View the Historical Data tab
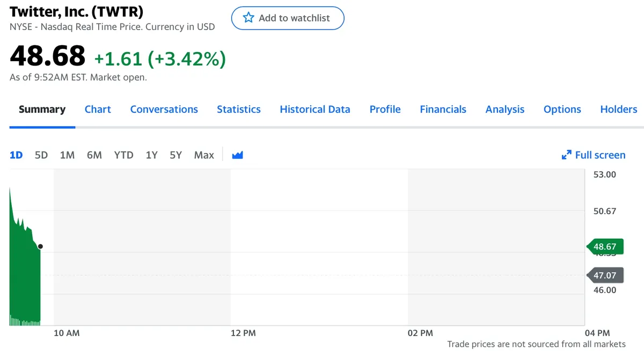 [x=315, y=109]
